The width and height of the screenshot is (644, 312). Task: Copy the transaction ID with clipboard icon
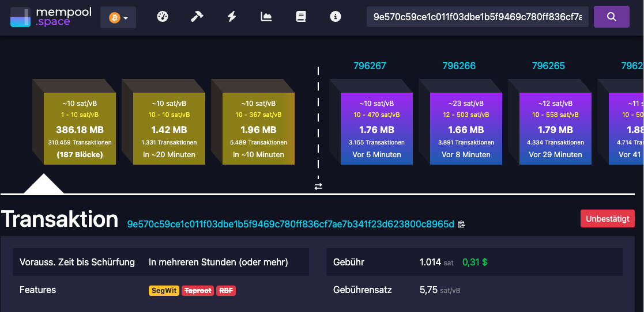tap(462, 225)
